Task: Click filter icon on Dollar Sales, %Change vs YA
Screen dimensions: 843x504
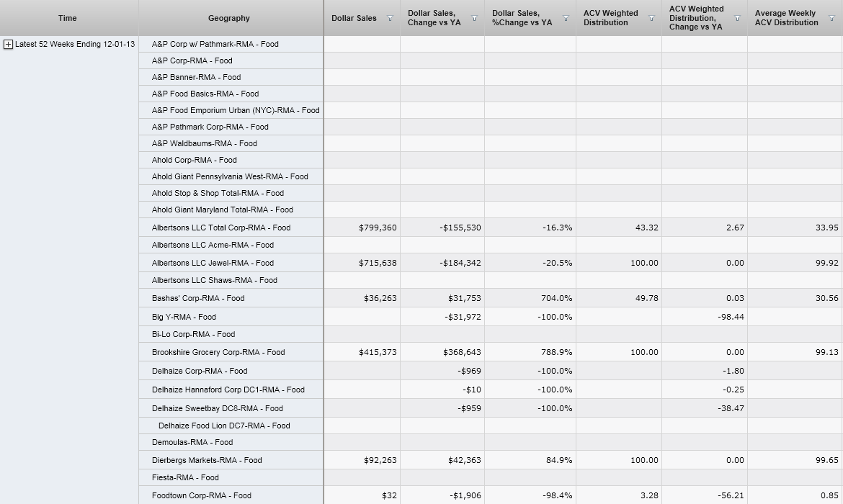Action: [566, 19]
